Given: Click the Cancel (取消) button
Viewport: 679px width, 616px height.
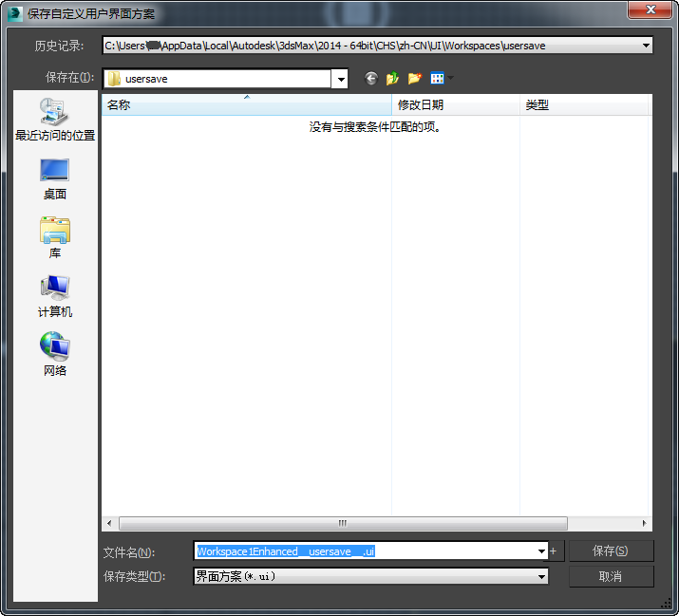Looking at the screenshot, I should (x=611, y=576).
